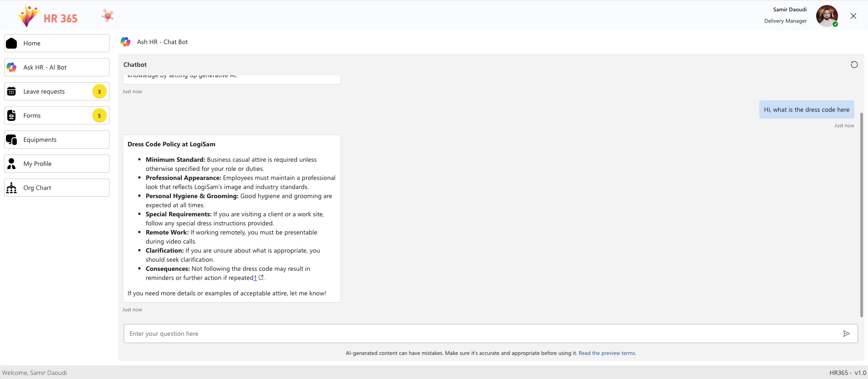Screen dimensions: 868x379
Task: Open Ask HR - AI Bot page
Action: [57, 67]
